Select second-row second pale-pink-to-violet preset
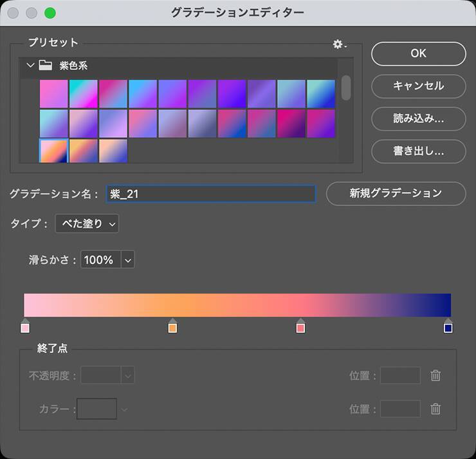 coord(84,124)
